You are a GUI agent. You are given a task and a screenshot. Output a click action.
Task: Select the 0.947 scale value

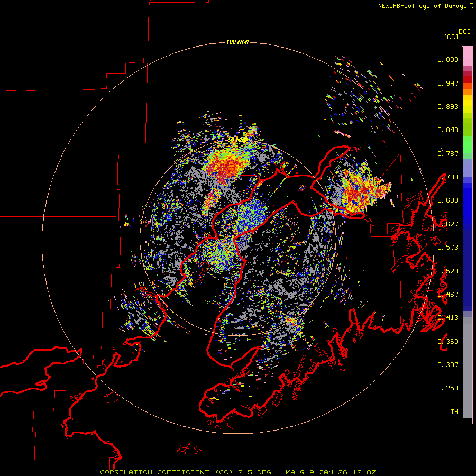click(x=448, y=83)
